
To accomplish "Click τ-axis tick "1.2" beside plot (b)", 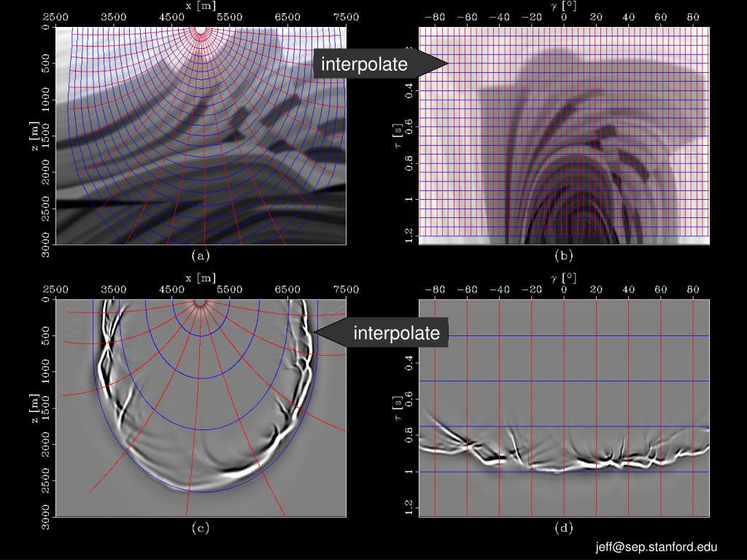I will click(409, 236).
